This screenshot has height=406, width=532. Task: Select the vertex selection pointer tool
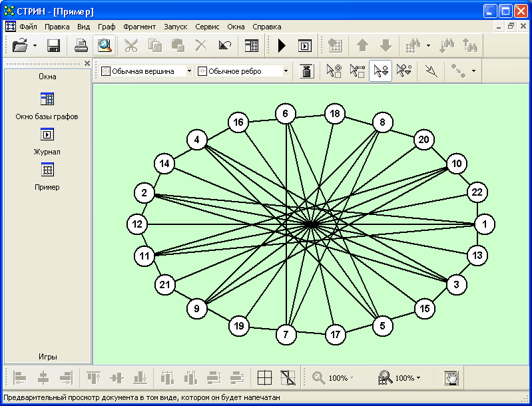pos(334,71)
